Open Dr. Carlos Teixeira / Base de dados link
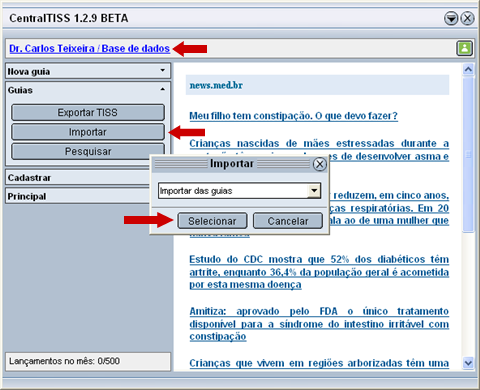Viewport: 480px width, 390px height. coord(89,49)
